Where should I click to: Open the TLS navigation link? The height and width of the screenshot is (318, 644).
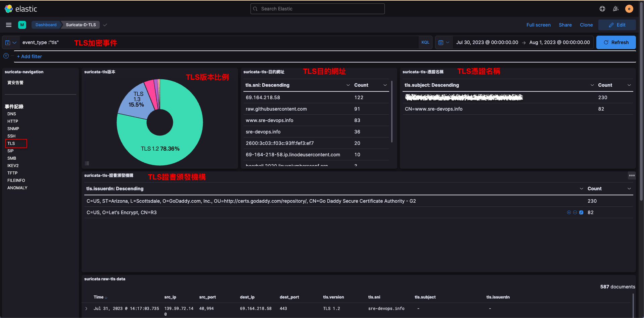[11, 144]
